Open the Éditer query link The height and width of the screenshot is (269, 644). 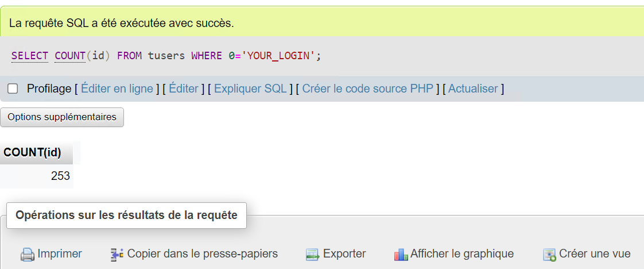click(184, 89)
